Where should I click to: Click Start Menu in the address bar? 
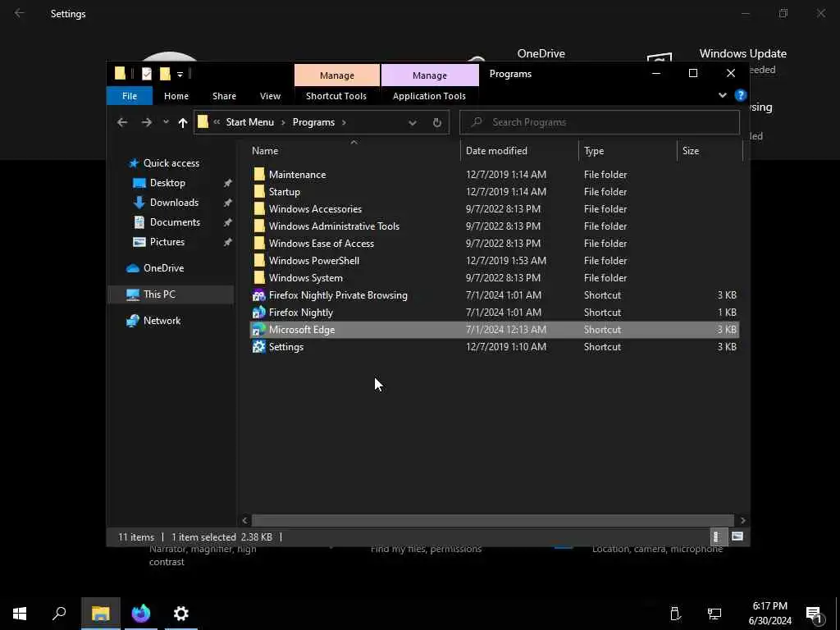249,122
